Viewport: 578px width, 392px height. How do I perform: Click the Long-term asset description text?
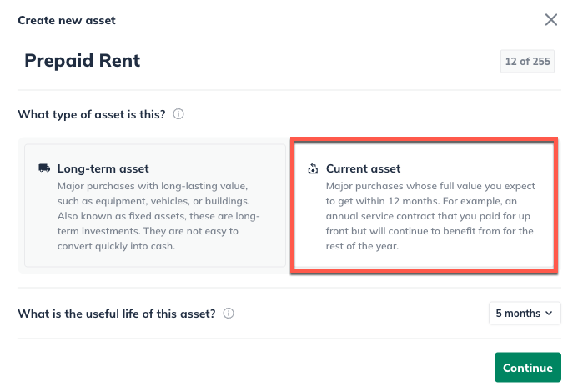154,216
